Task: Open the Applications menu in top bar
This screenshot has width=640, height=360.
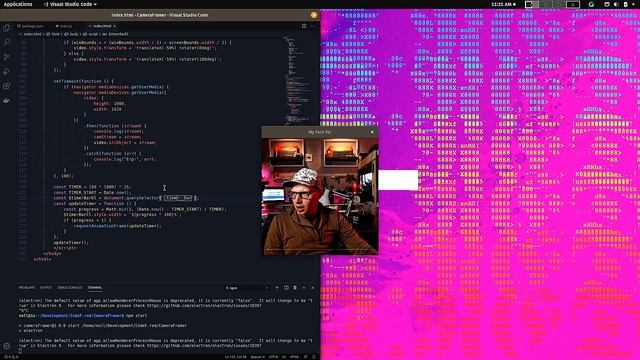Action: [18, 4]
